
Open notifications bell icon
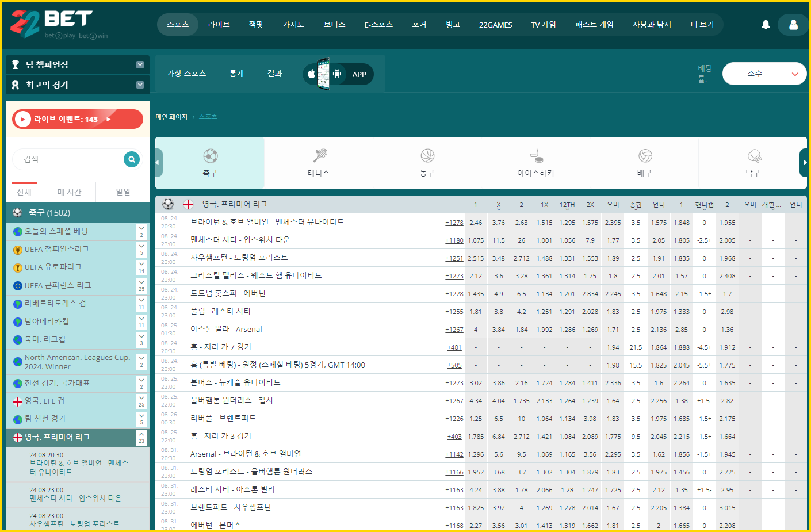[x=766, y=25]
